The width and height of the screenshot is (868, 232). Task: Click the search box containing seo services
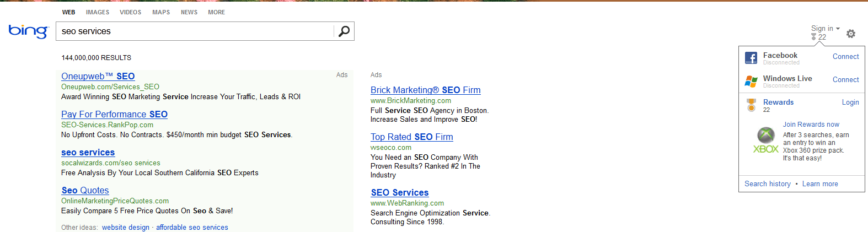pos(195,31)
